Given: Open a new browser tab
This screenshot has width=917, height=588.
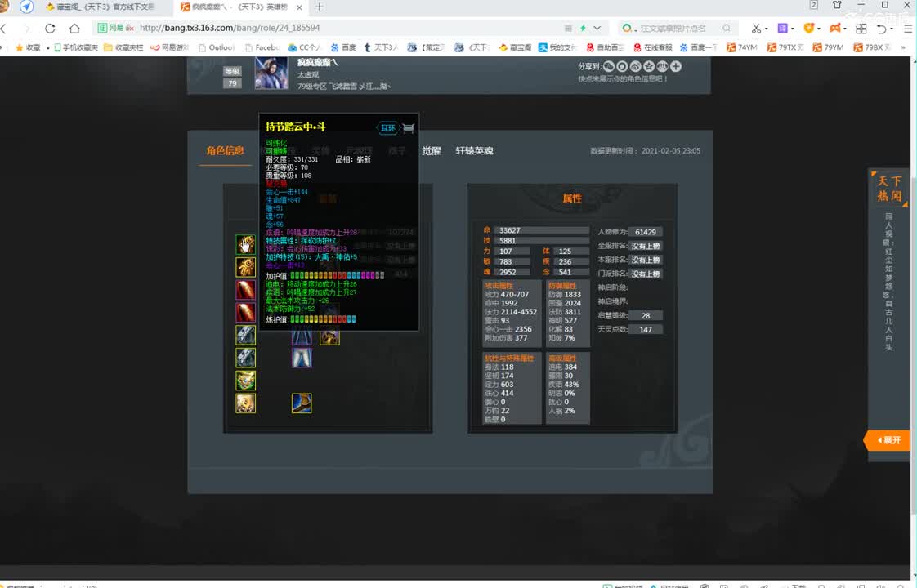Looking at the screenshot, I should 320,7.
